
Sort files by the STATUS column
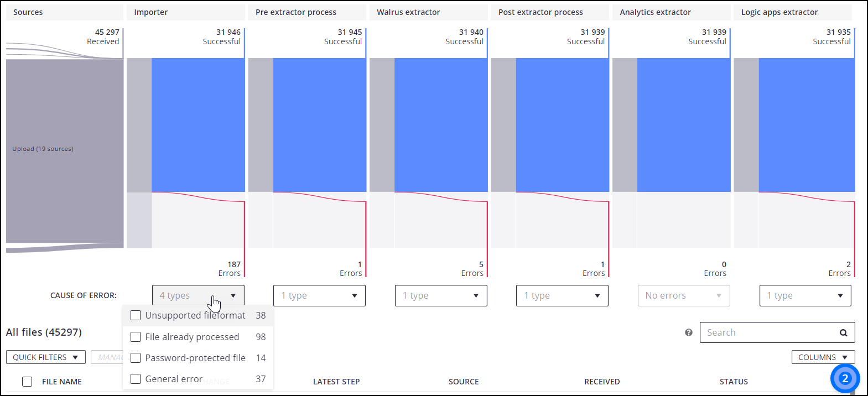click(x=734, y=381)
